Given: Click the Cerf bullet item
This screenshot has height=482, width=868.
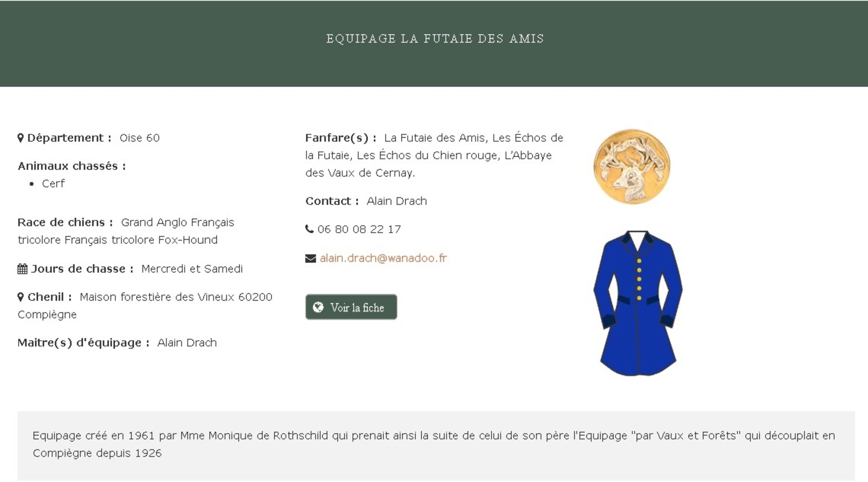Looking at the screenshot, I should coord(53,184).
